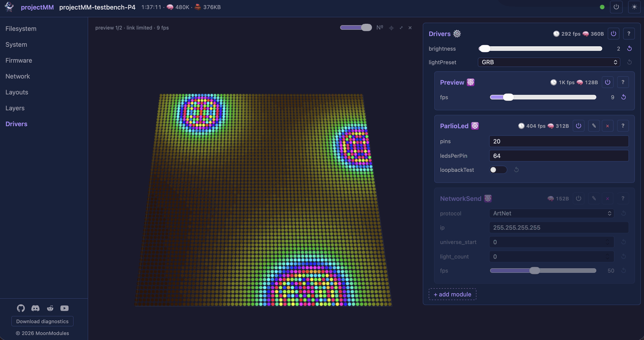Toggle Drivers module power
The image size is (644, 340).
pyautogui.click(x=613, y=34)
